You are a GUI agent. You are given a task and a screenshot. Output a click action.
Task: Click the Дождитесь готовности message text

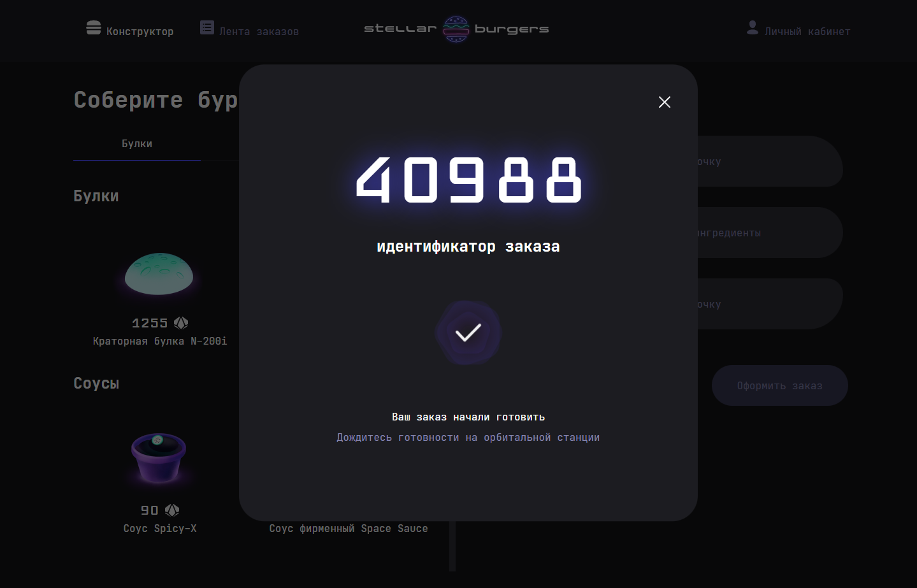468,437
